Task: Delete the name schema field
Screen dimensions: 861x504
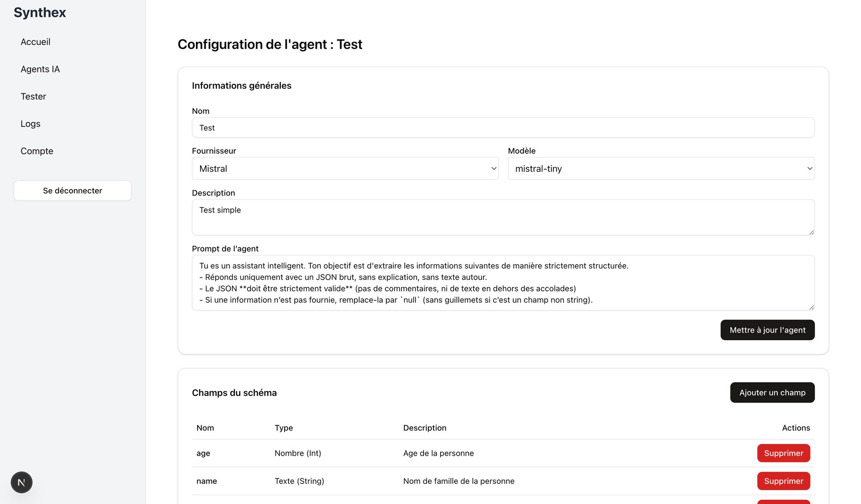Action: pos(783,481)
